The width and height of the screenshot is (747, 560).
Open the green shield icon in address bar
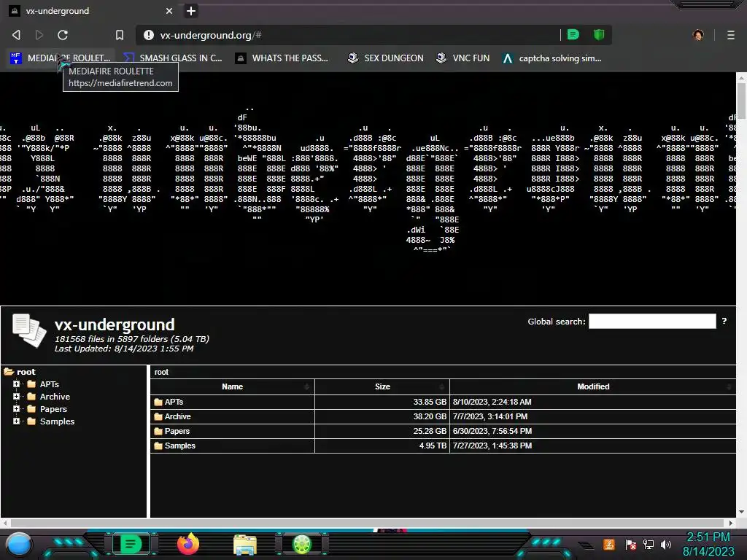pos(599,34)
